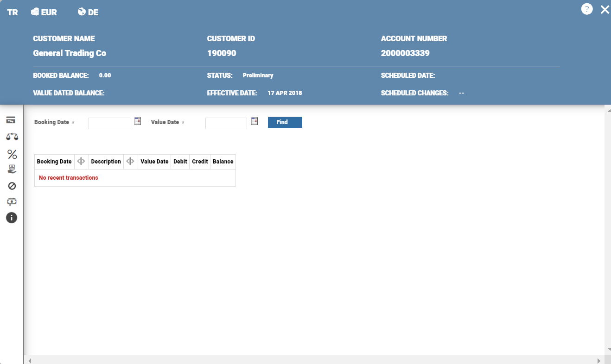This screenshot has height=364, width=611.
Task: Expand column resizer after Booking Date header
Action: [81, 162]
